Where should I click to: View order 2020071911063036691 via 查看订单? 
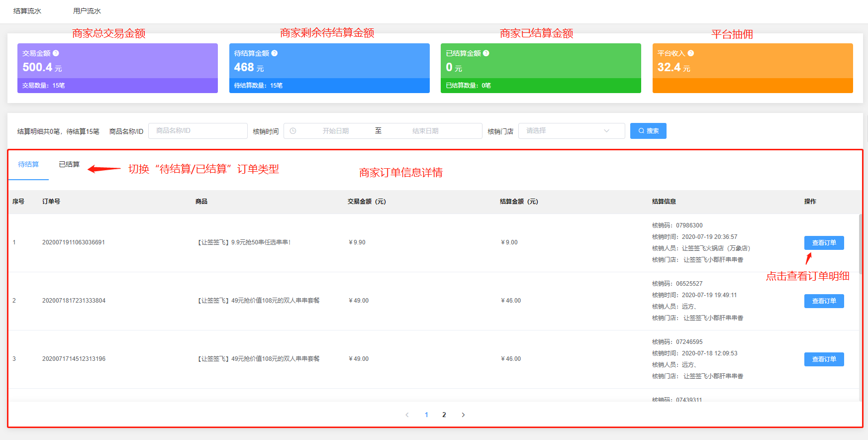pyautogui.click(x=824, y=243)
